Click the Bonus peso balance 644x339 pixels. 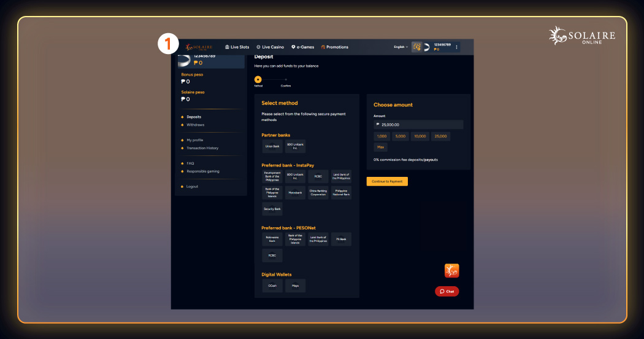point(192,78)
